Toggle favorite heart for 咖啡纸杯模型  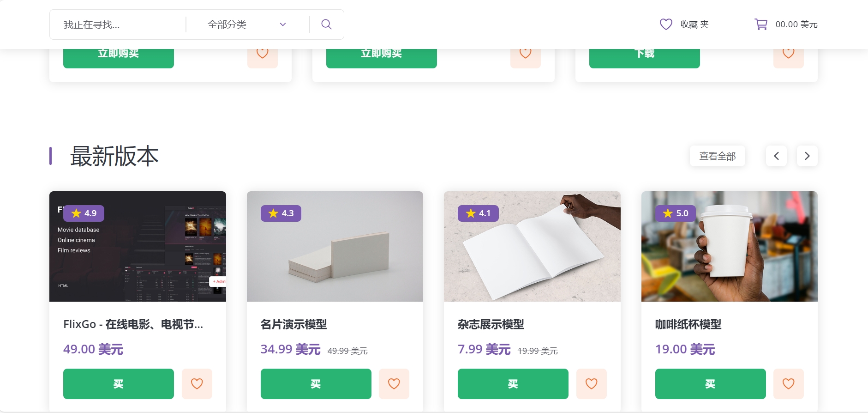789,384
